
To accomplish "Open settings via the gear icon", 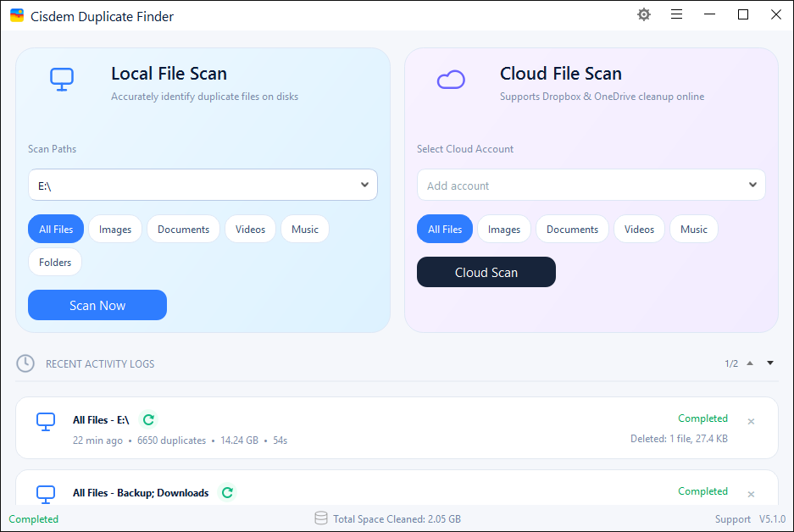I will click(644, 14).
